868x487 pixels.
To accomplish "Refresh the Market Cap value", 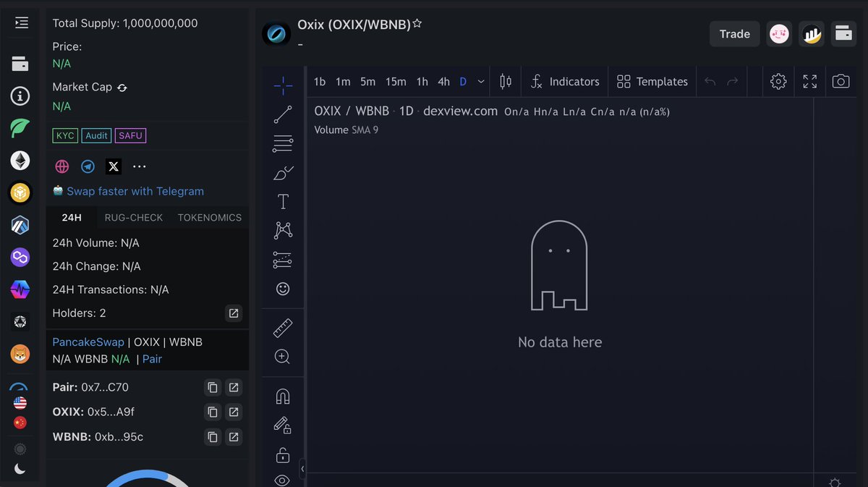I will [x=122, y=88].
